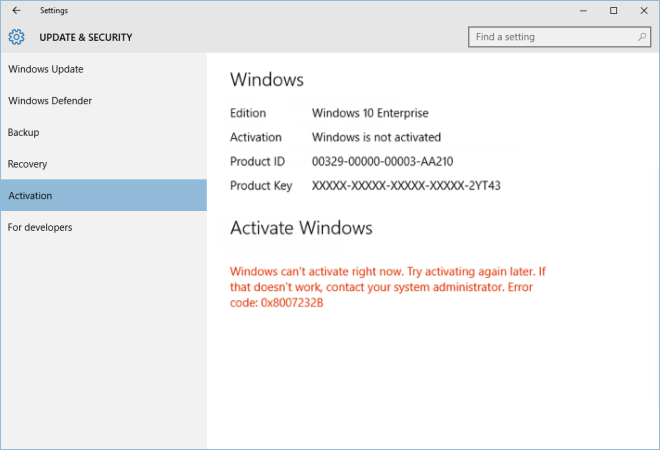Select the Activation sidebar item
The height and width of the screenshot is (450, 660).
point(30,196)
